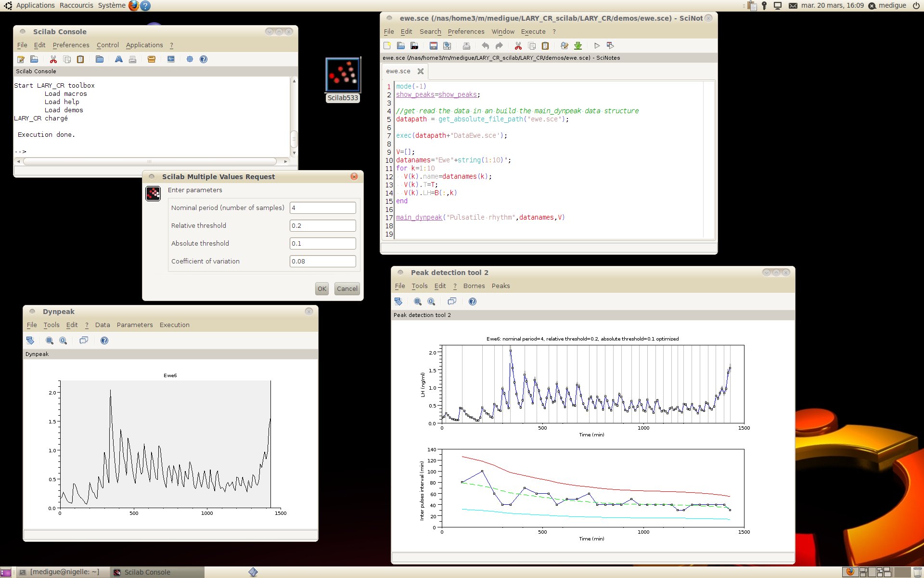Click the gear preferences icon in Scilab Console
This screenshot has width=924, height=578.
pyautogui.click(x=190, y=59)
